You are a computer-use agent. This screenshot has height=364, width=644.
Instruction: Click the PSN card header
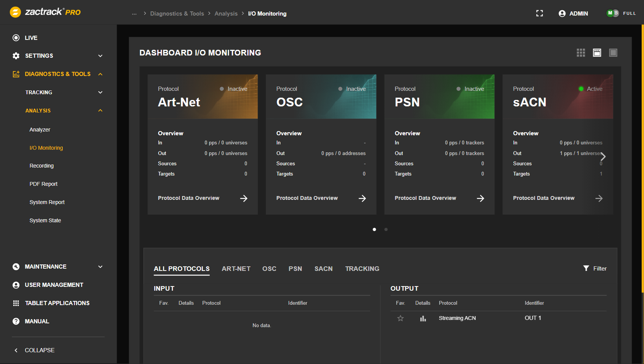click(440, 97)
